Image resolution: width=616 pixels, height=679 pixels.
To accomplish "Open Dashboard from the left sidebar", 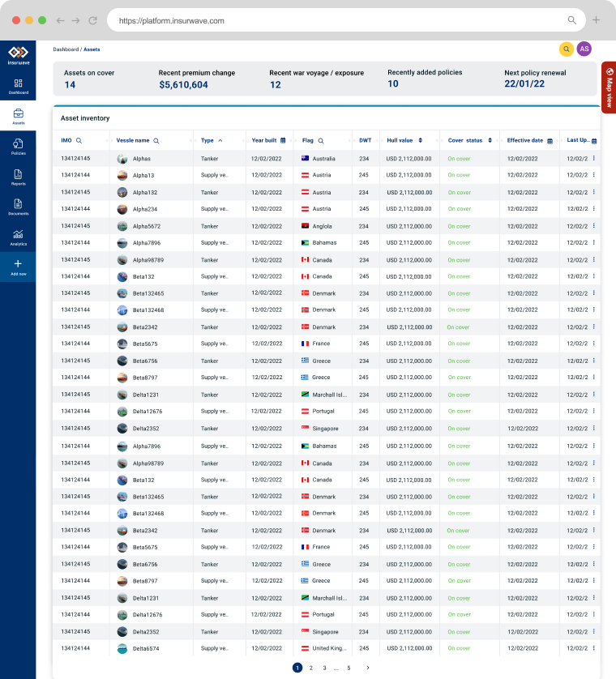I will 18,86.
